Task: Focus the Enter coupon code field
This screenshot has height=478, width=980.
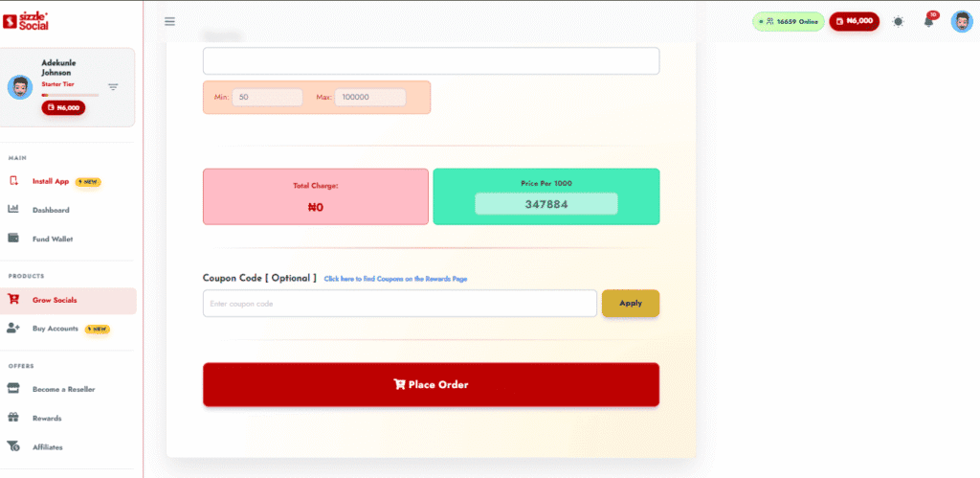Action: [x=400, y=304]
